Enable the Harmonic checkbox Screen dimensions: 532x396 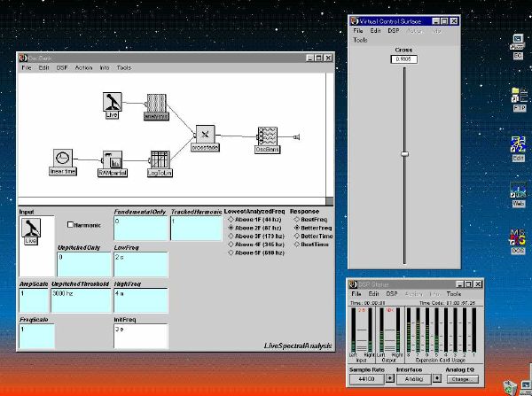(x=72, y=225)
